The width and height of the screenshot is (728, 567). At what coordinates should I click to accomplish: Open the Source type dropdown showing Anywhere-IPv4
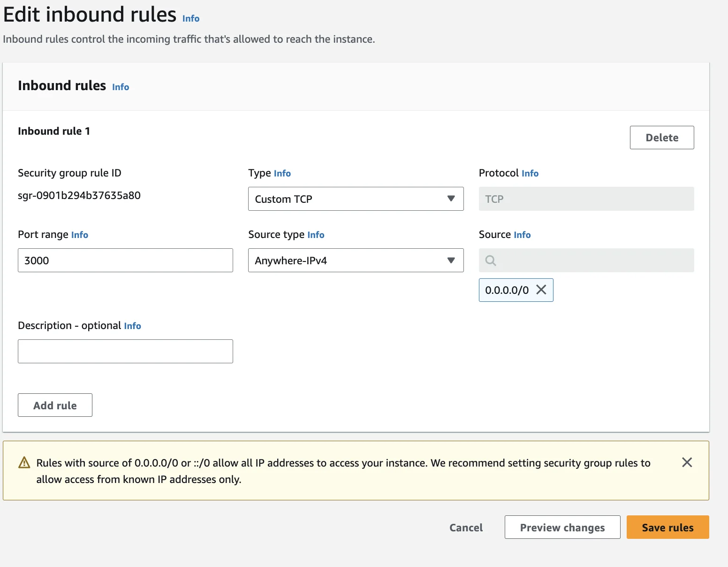point(355,260)
